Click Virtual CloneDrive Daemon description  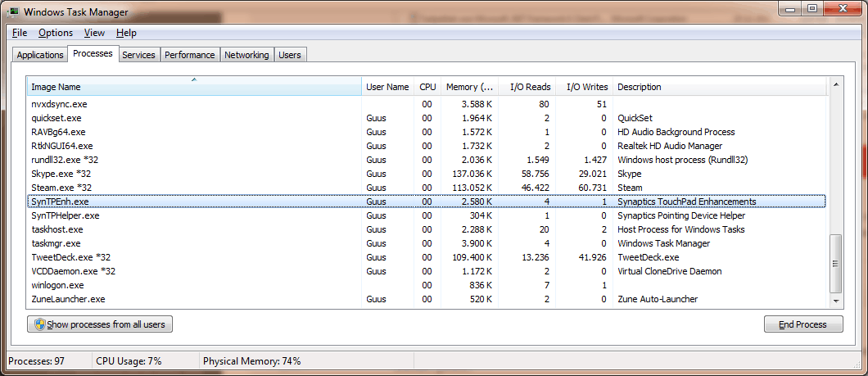click(x=669, y=271)
